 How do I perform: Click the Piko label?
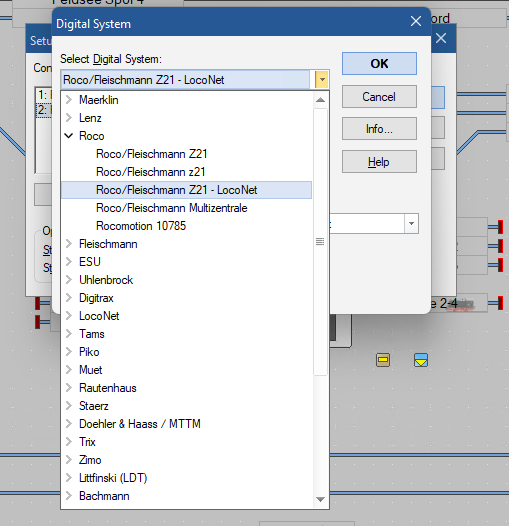[x=89, y=352]
